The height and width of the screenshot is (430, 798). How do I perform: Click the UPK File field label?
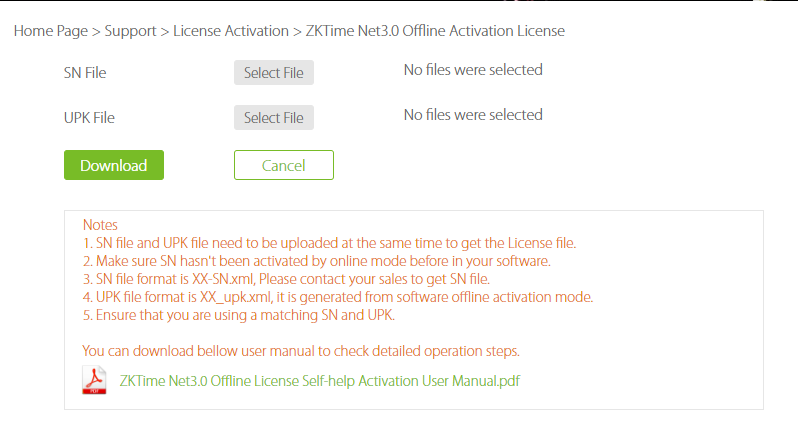click(x=89, y=118)
